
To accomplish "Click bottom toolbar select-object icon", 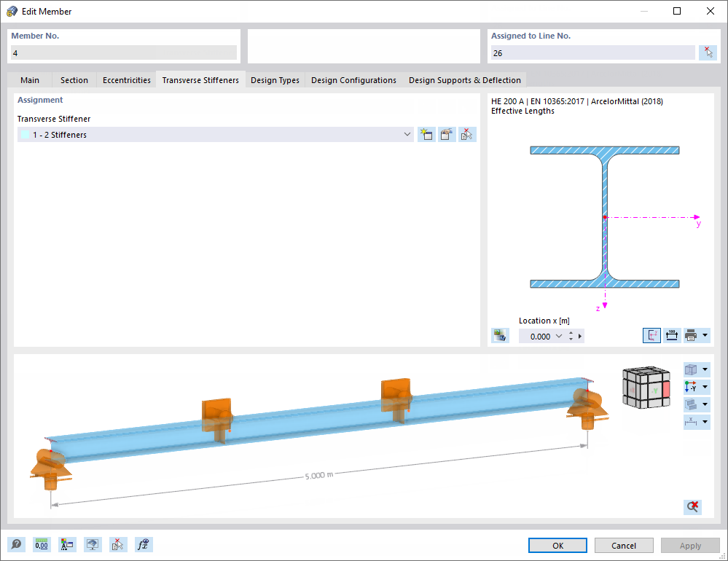I will (x=118, y=544).
